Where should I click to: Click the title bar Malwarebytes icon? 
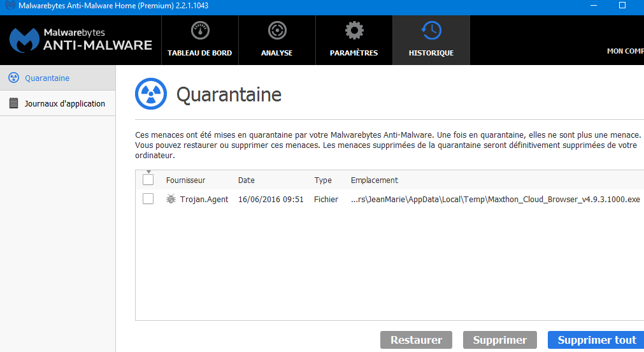click(x=10, y=6)
